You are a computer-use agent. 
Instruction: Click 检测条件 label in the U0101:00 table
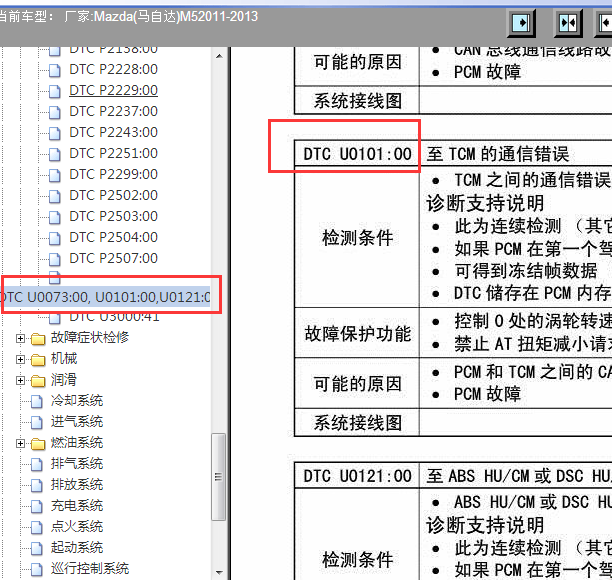pyautogui.click(x=358, y=238)
